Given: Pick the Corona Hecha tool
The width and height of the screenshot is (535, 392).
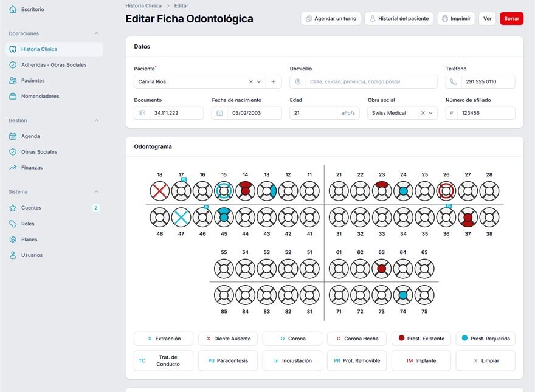Looking at the screenshot, I should point(356,339).
